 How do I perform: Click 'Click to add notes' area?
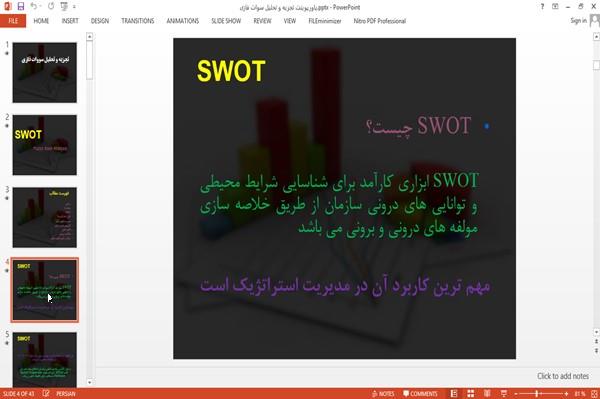(563, 376)
